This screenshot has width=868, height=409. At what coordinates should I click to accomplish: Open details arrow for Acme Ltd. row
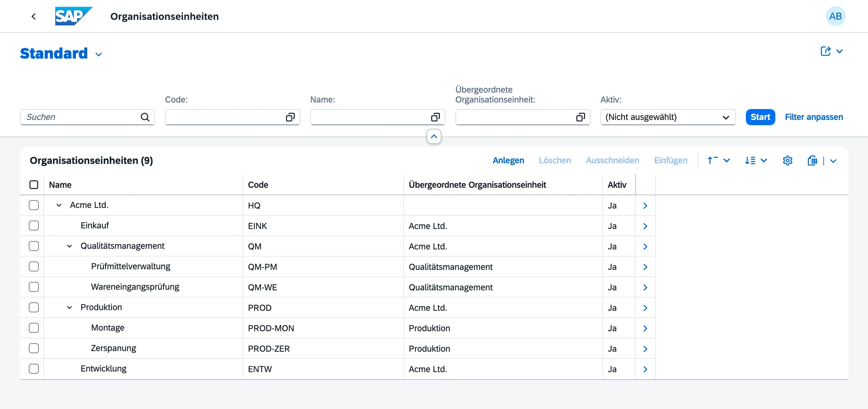click(645, 205)
